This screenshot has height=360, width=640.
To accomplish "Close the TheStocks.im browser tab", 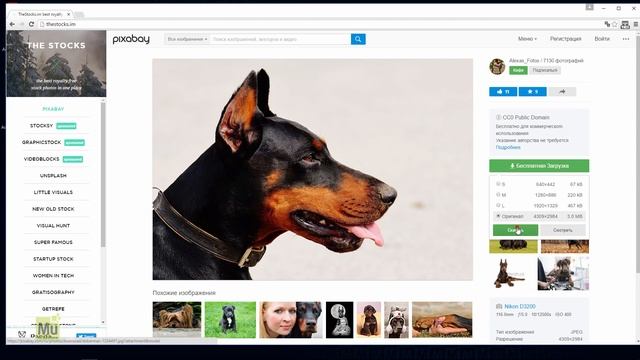I will tap(69, 14).
